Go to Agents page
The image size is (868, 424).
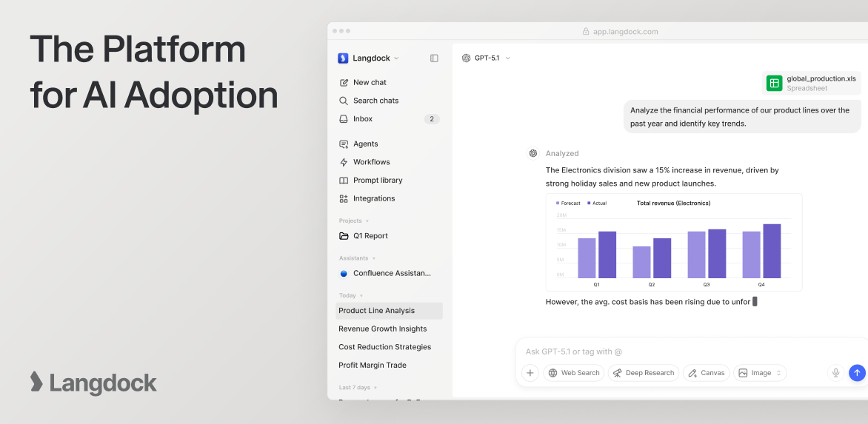point(389,144)
